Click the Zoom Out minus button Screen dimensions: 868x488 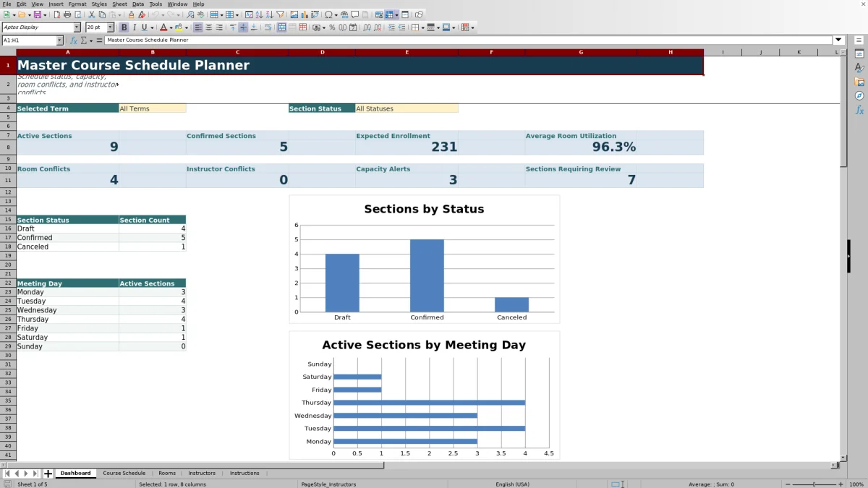click(x=788, y=484)
